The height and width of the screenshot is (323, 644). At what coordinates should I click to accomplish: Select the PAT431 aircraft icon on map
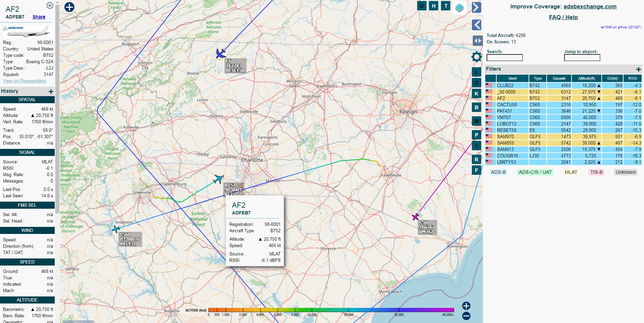tap(116, 229)
